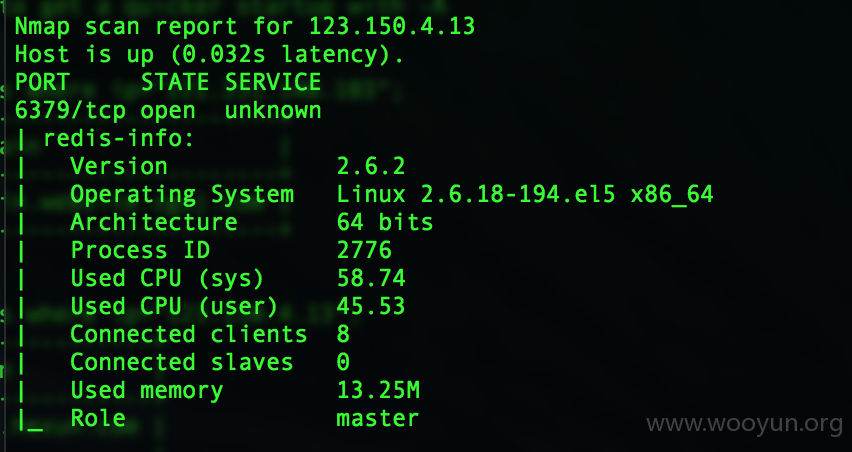Click the 'Nmap scan report for' text
The height and width of the screenshot is (452, 852).
tap(154, 26)
